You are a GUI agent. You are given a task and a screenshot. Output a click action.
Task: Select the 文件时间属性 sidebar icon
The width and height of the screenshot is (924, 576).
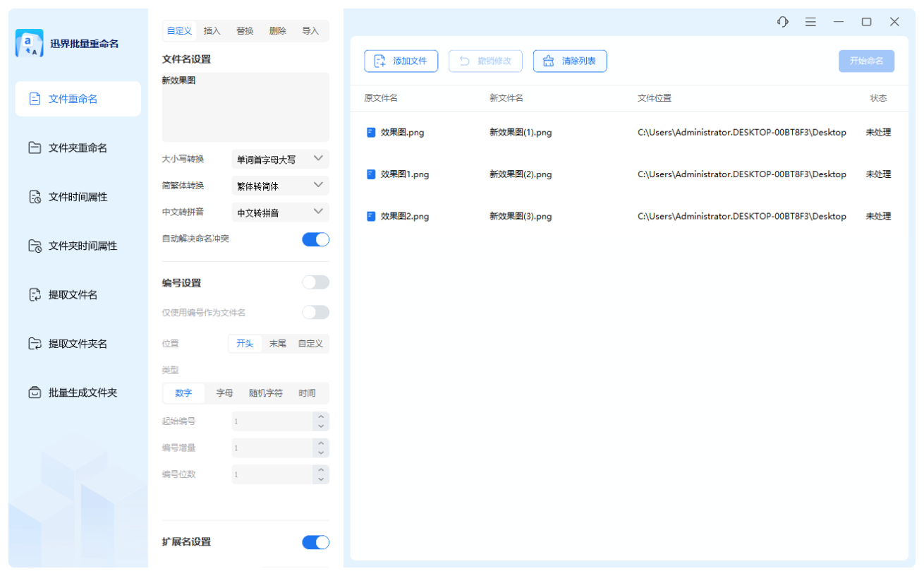pos(35,197)
